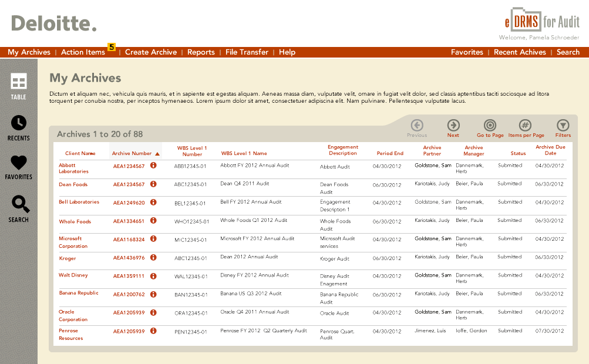Sort by the WBS Level 1 Number header
The width and height of the screenshot is (589, 364).
point(192,151)
